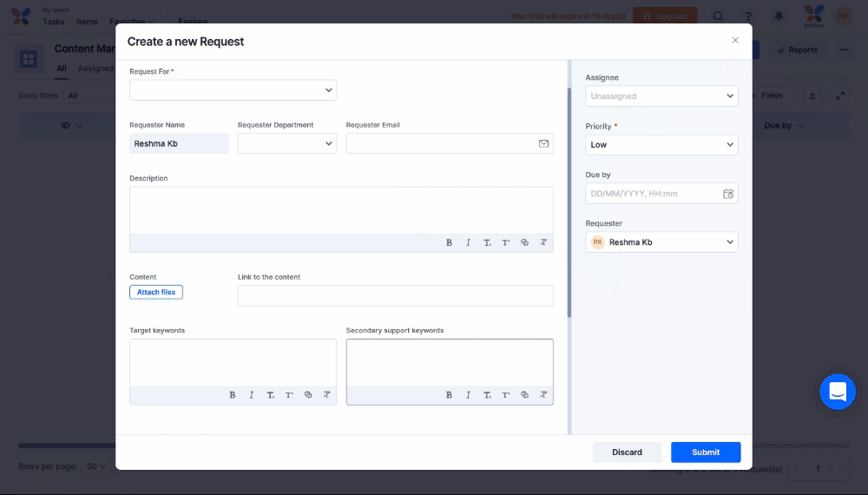
Task: Clear formatting in Description editor toolbar
Action: tap(543, 242)
